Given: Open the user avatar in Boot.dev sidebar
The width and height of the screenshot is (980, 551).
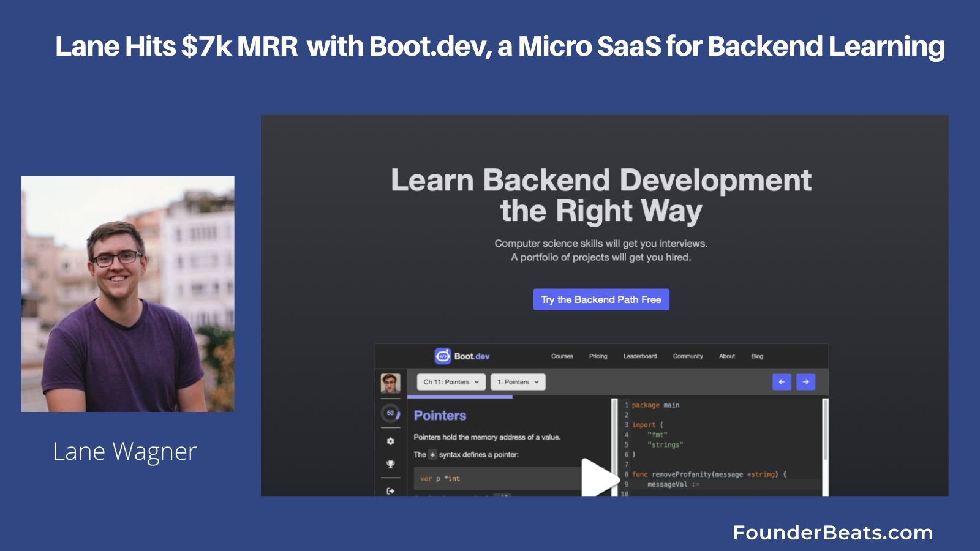Looking at the screenshot, I should coord(391,383).
